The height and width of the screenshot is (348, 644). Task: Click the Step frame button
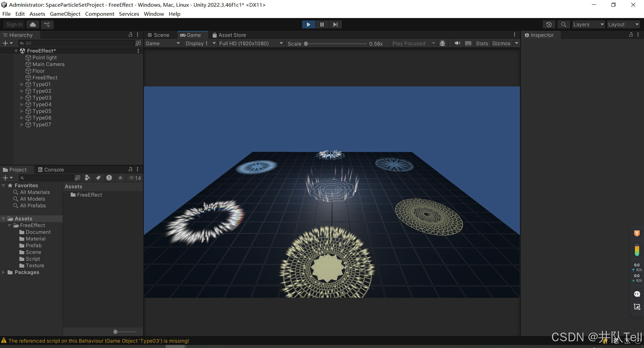click(x=335, y=24)
